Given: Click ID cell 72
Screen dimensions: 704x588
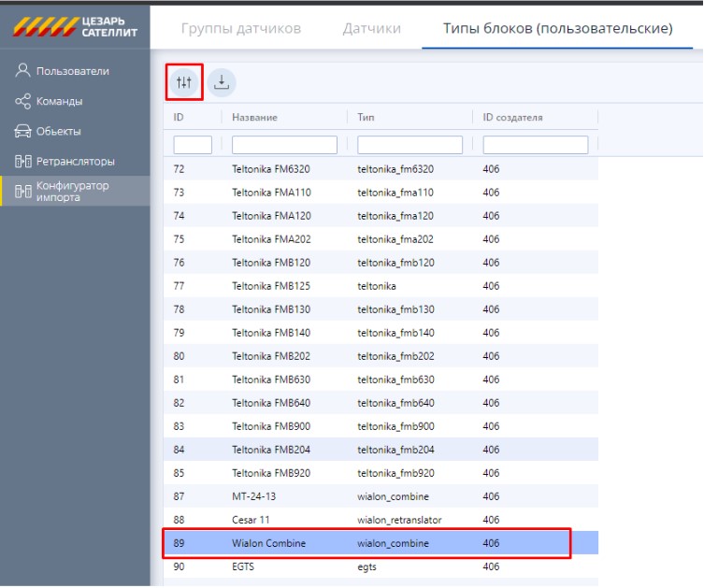Looking at the screenshot, I should pyautogui.click(x=179, y=169).
